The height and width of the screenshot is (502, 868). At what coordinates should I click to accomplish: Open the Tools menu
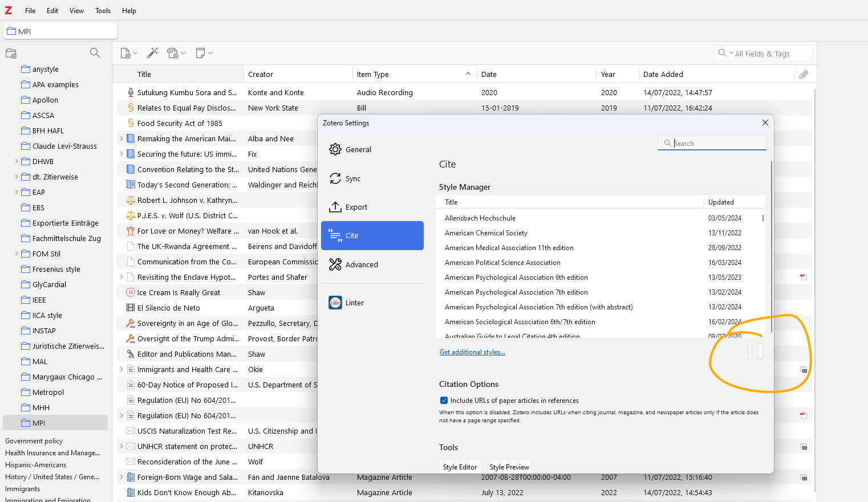click(103, 10)
